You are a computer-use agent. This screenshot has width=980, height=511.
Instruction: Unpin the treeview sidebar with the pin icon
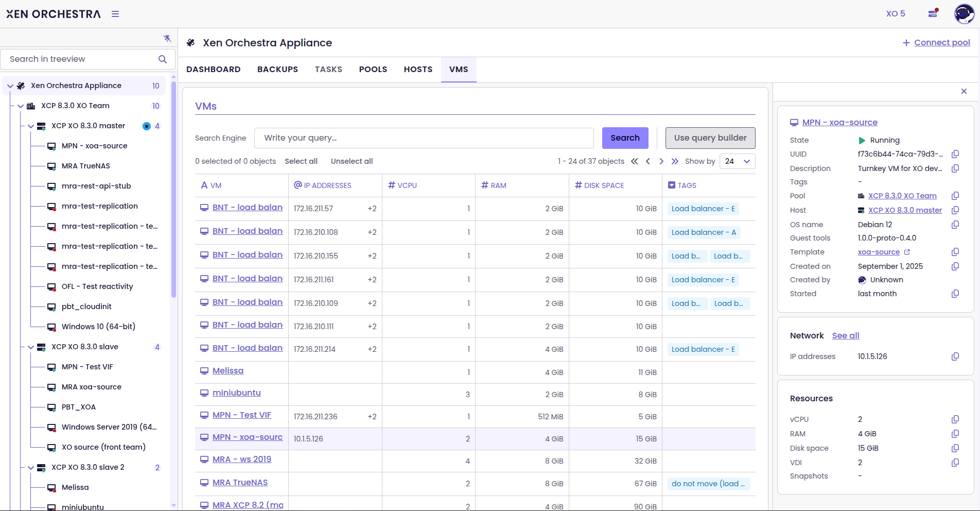coord(167,39)
